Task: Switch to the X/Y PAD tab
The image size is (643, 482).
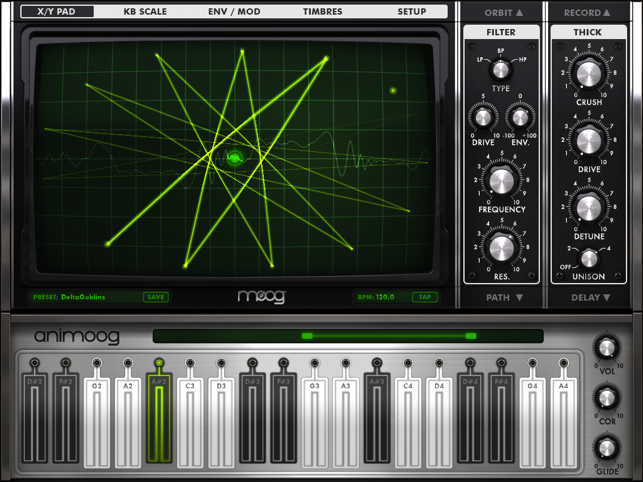Action: tap(57, 11)
